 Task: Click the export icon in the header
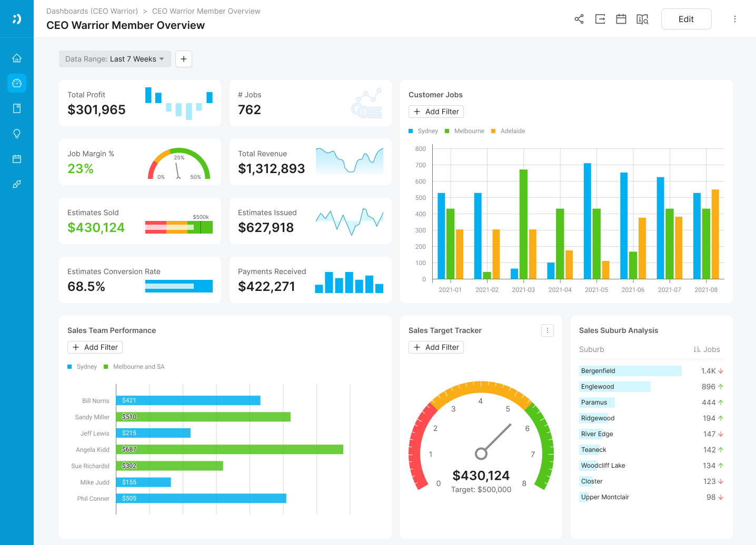(600, 19)
